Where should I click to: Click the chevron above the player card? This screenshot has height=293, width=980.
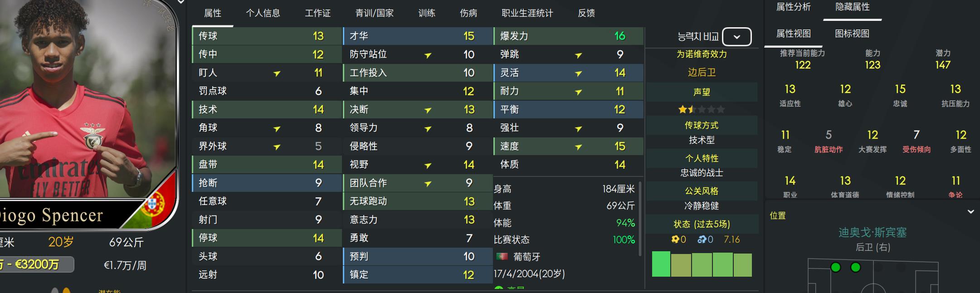(181, 2)
